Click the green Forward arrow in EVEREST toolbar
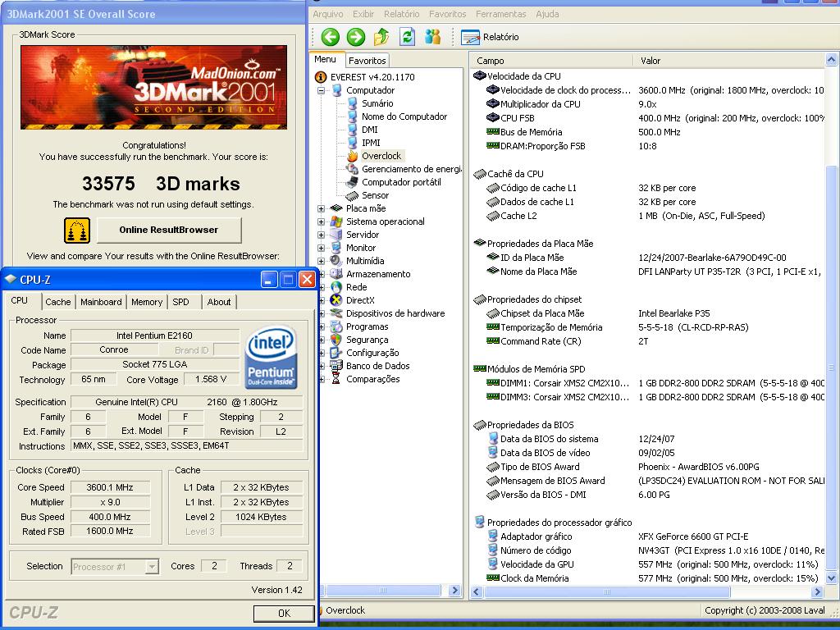 tap(356, 37)
